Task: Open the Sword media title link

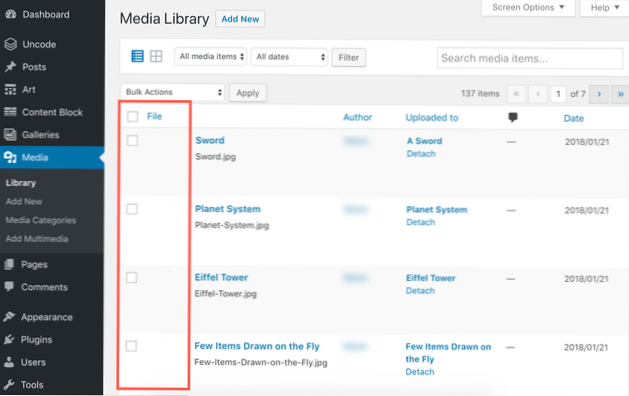Action: click(210, 140)
